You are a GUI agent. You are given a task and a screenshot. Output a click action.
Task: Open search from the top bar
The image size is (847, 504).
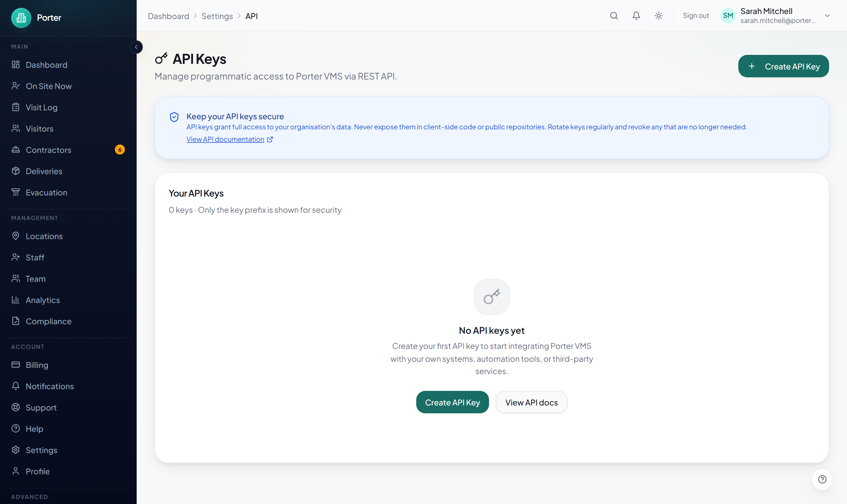614,16
